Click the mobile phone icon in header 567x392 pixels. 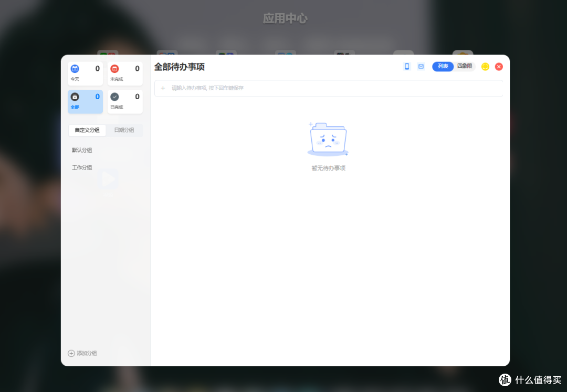pyautogui.click(x=407, y=67)
